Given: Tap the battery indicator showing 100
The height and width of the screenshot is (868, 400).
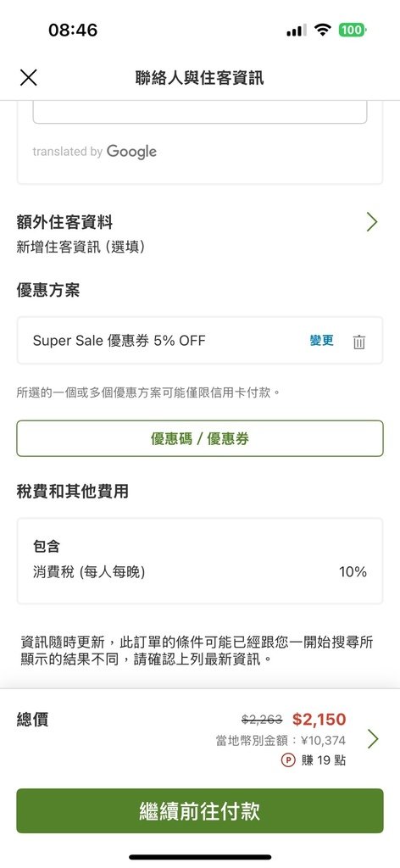Looking at the screenshot, I should 353,30.
